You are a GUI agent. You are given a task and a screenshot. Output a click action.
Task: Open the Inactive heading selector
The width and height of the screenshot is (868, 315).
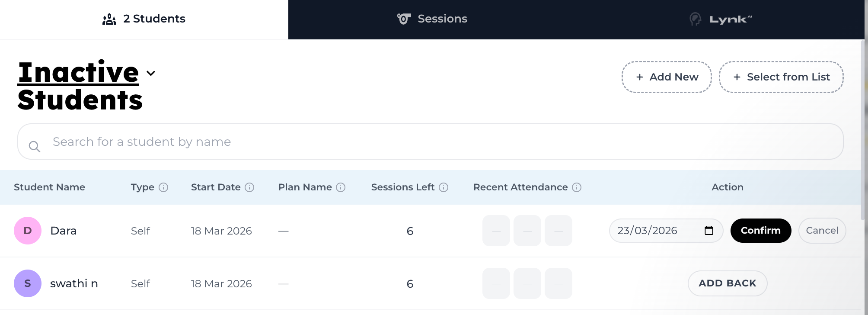pyautogui.click(x=79, y=72)
